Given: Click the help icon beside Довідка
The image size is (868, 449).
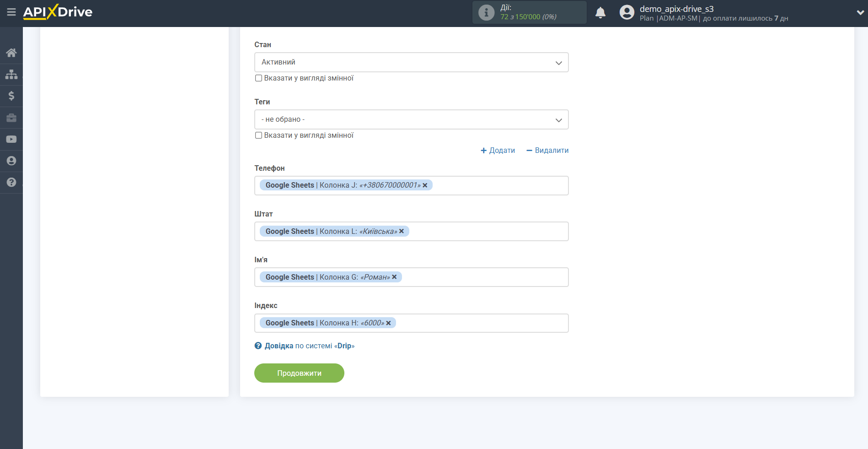Looking at the screenshot, I should [x=258, y=346].
